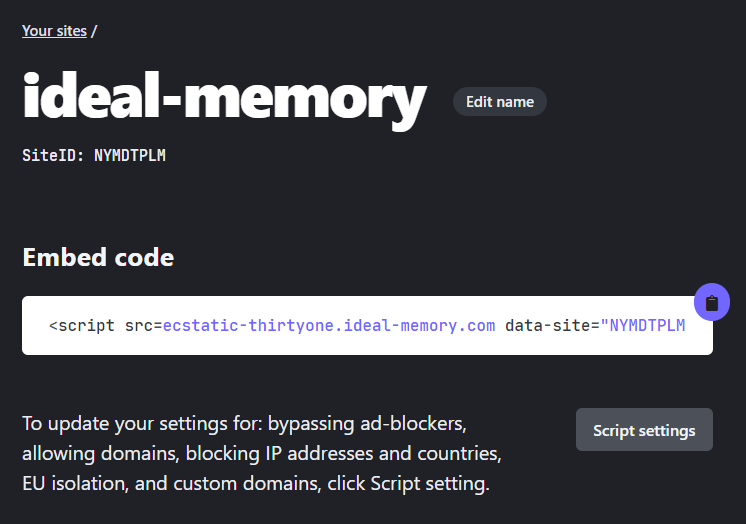Open Script settings

[644, 430]
